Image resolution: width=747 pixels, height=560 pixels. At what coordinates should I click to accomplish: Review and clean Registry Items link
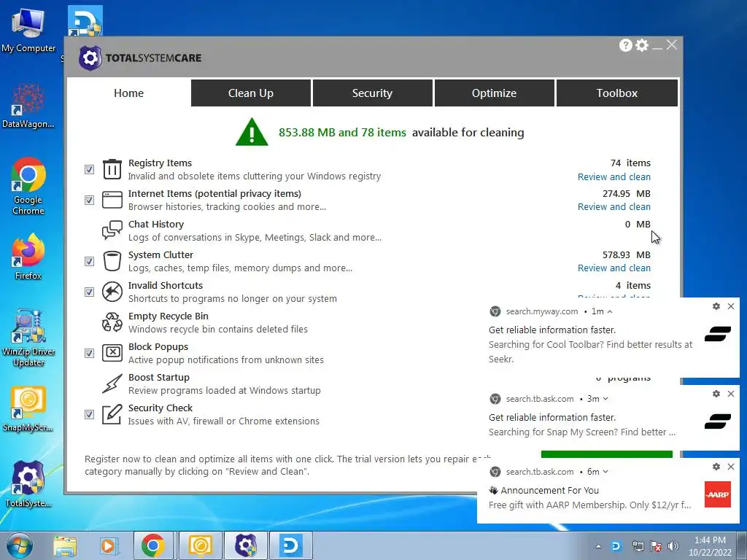(x=614, y=176)
